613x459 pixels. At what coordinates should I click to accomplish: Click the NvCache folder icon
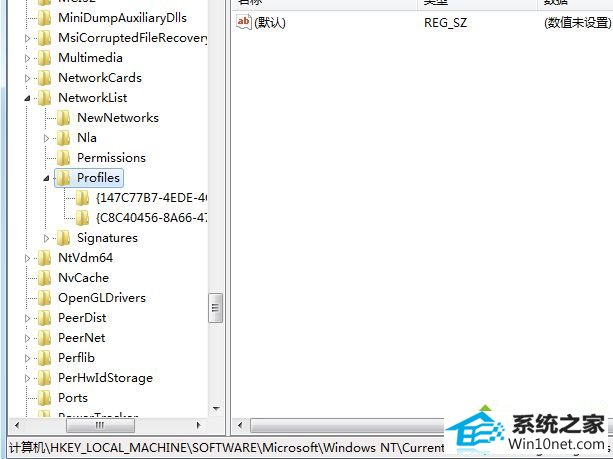44,278
